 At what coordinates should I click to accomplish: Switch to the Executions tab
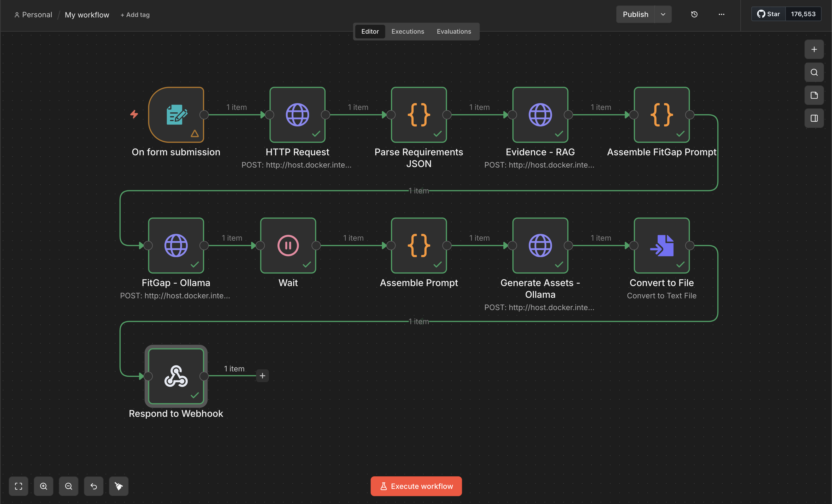(408, 31)
